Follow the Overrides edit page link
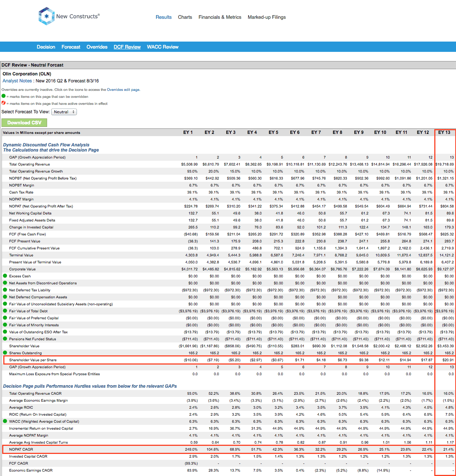 click(x=123, y=90)
